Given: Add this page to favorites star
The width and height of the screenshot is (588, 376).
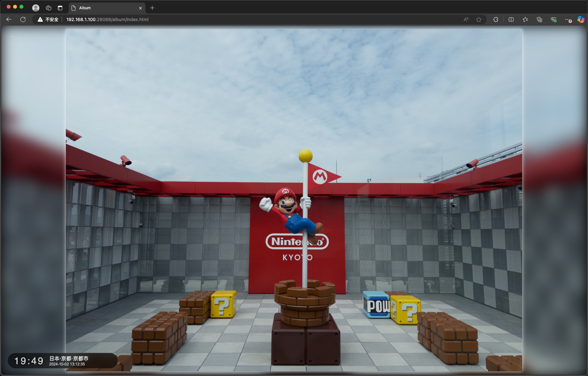Looking at the screenshot, I should tap(479, 19).
